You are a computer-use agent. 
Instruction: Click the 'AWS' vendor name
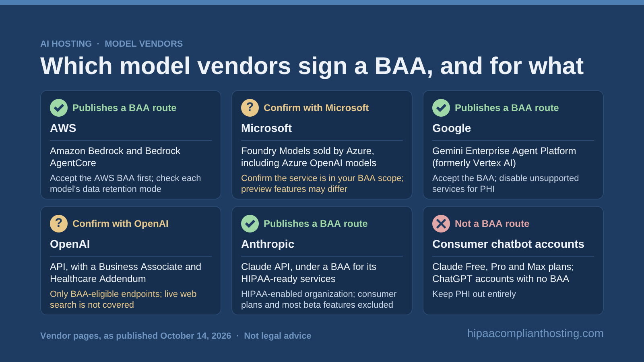point(63,128)
